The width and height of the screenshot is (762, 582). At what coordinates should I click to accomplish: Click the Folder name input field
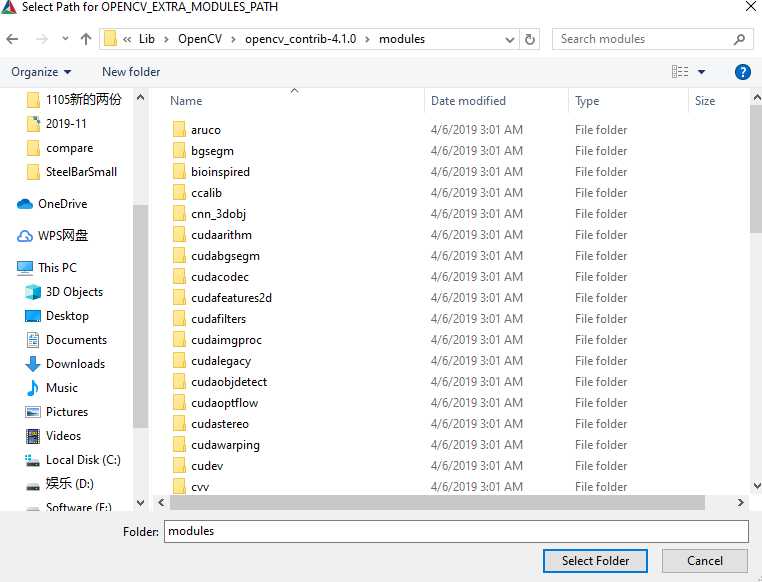coord(456,531)
